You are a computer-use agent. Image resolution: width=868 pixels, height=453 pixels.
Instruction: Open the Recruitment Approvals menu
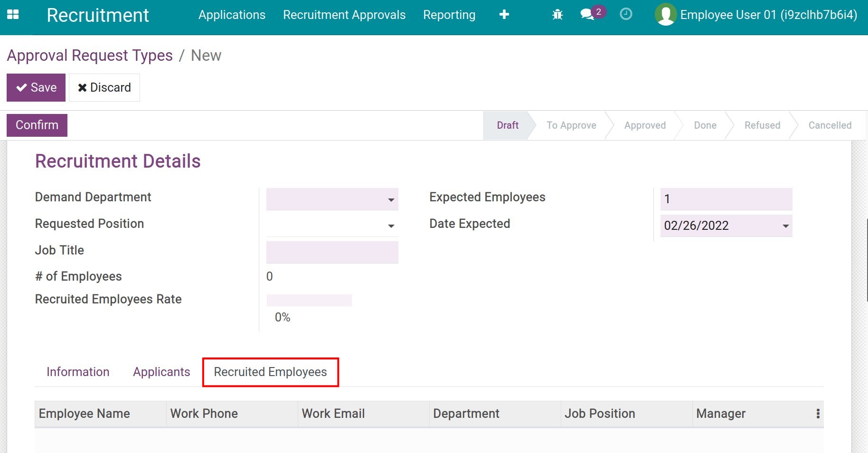tap(344, 15)
